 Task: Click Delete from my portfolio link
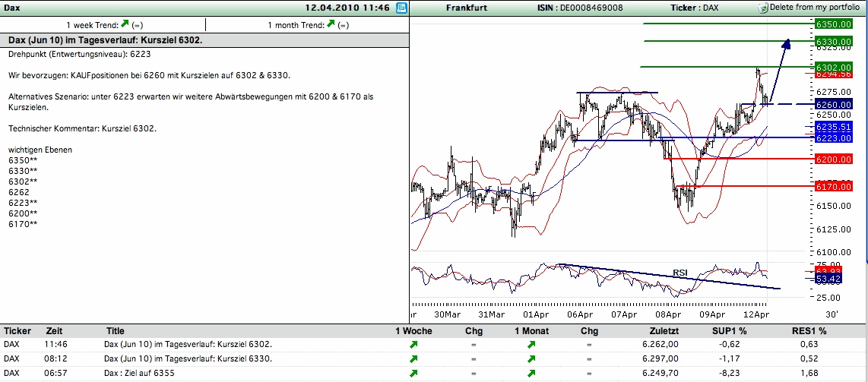click(815, 8)
